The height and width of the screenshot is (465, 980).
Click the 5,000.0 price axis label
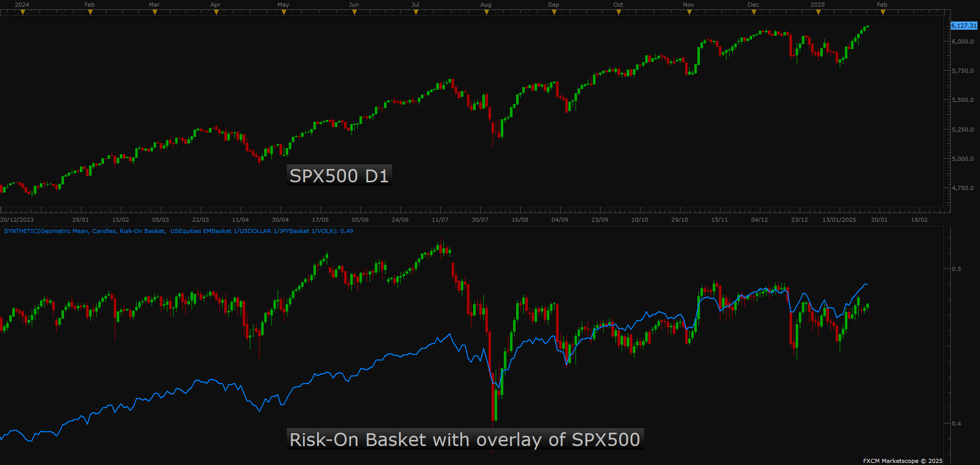pyautogui.click(x=963, y=159)
